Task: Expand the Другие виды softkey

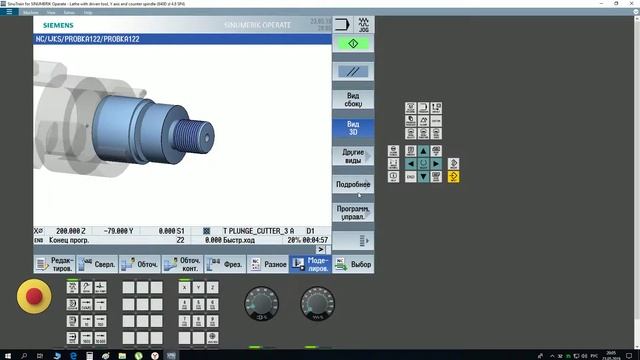Action: click(353, 156)
